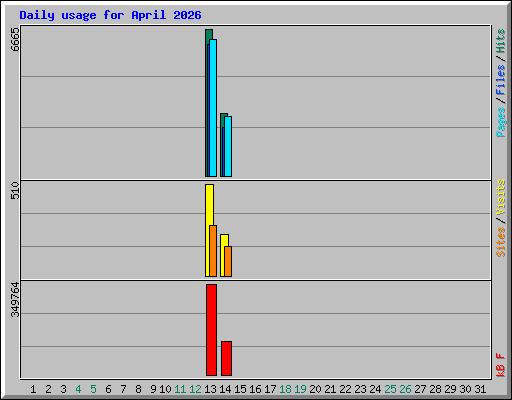Click green weekend day label 11
Viewport: 512px width, 400px height.
180,389
